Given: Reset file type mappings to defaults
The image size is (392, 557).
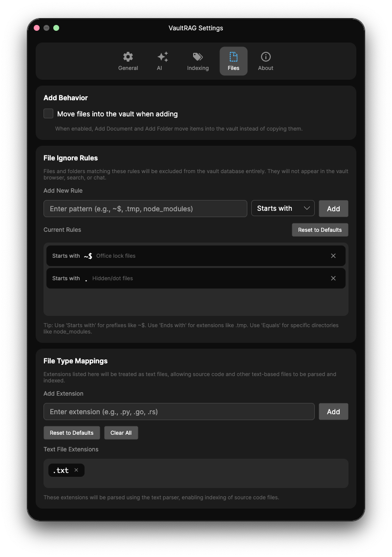Looking at the screenshot, I should (x=72, y=433).
